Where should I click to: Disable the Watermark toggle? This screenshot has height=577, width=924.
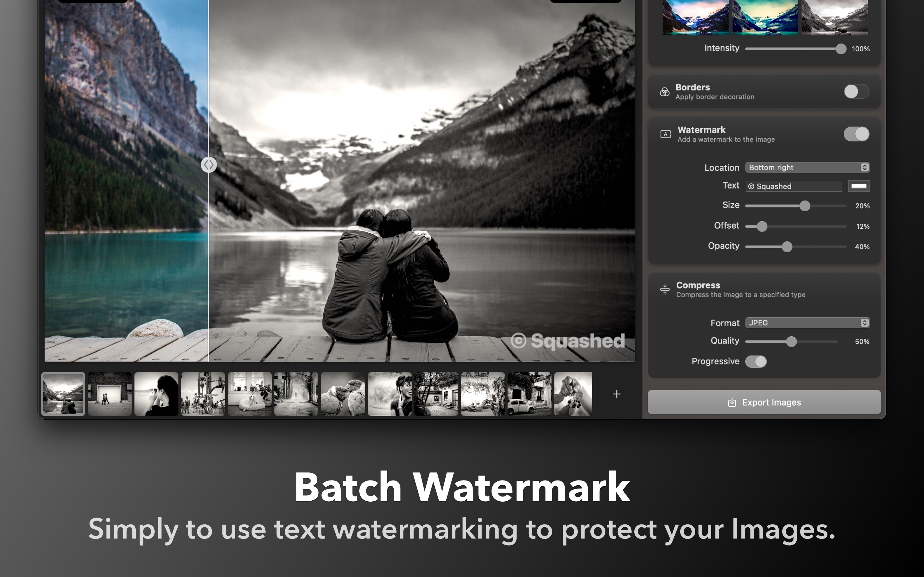856,134
